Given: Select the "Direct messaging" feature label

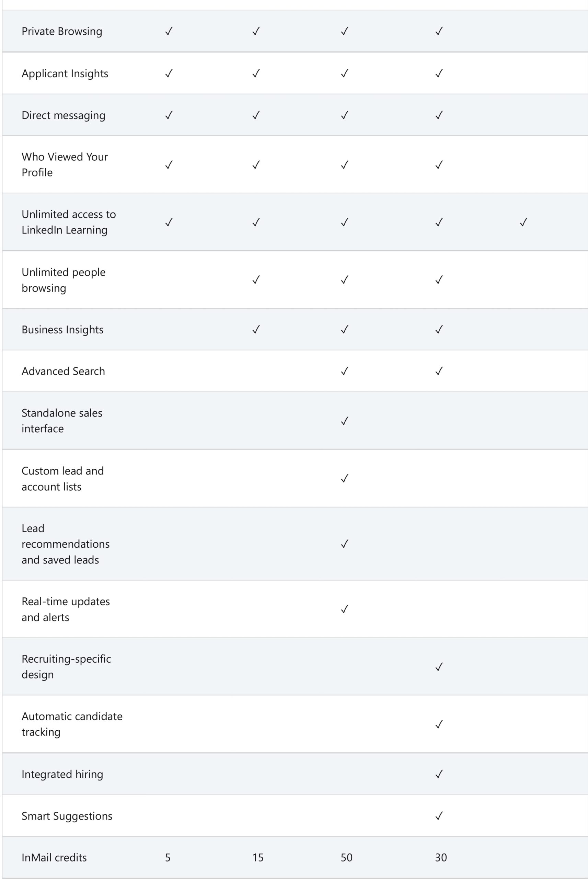Looking at the screenshot, I should coord(64,115).
